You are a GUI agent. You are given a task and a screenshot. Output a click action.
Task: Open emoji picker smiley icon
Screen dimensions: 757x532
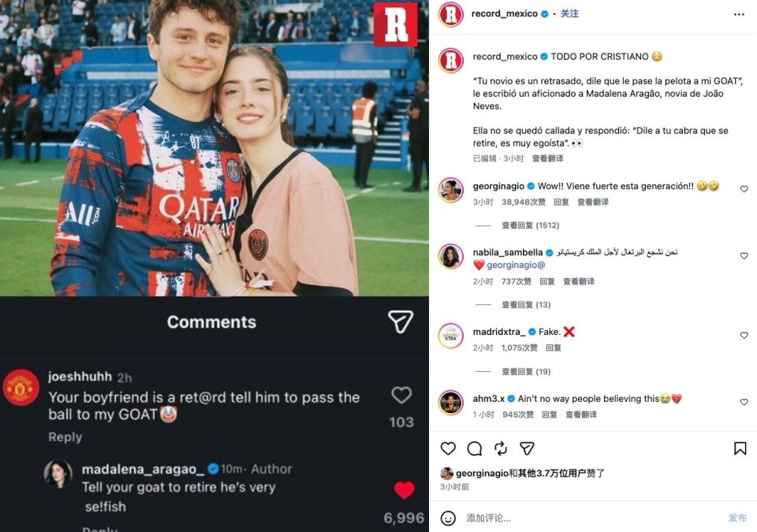pyautogui.click(x=448, y=518)
